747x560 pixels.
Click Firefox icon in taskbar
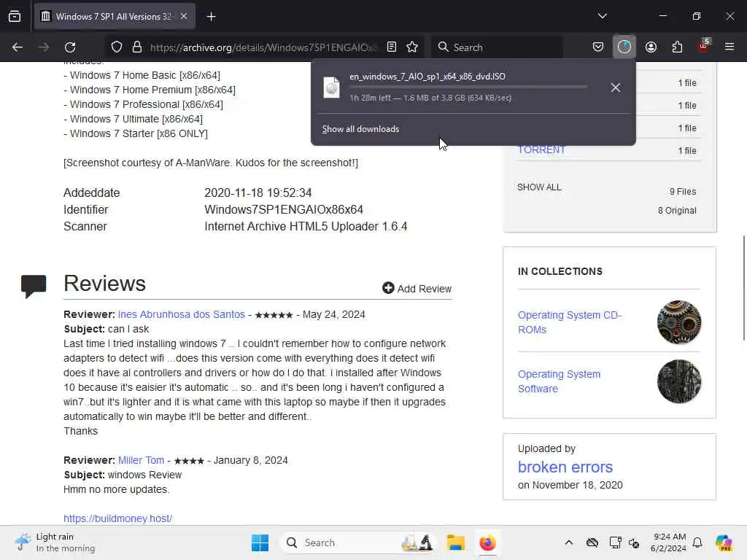point(487,542)
